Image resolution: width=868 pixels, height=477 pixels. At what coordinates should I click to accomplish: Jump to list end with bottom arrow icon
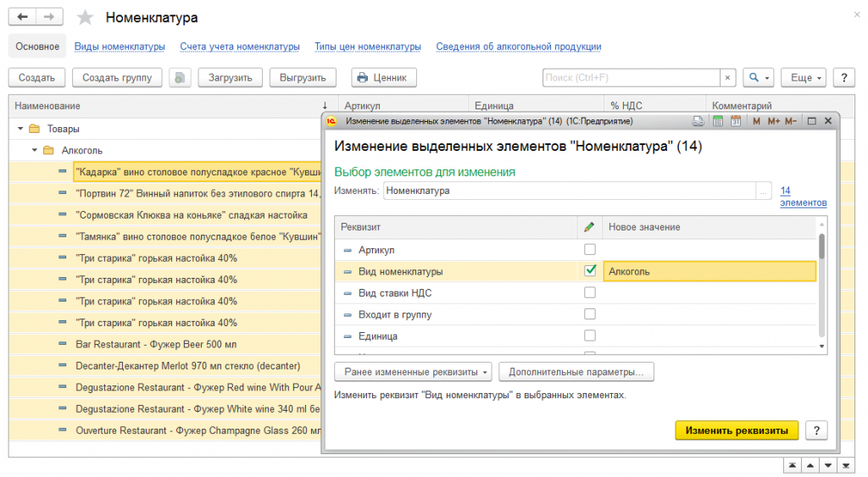(846, 465)
